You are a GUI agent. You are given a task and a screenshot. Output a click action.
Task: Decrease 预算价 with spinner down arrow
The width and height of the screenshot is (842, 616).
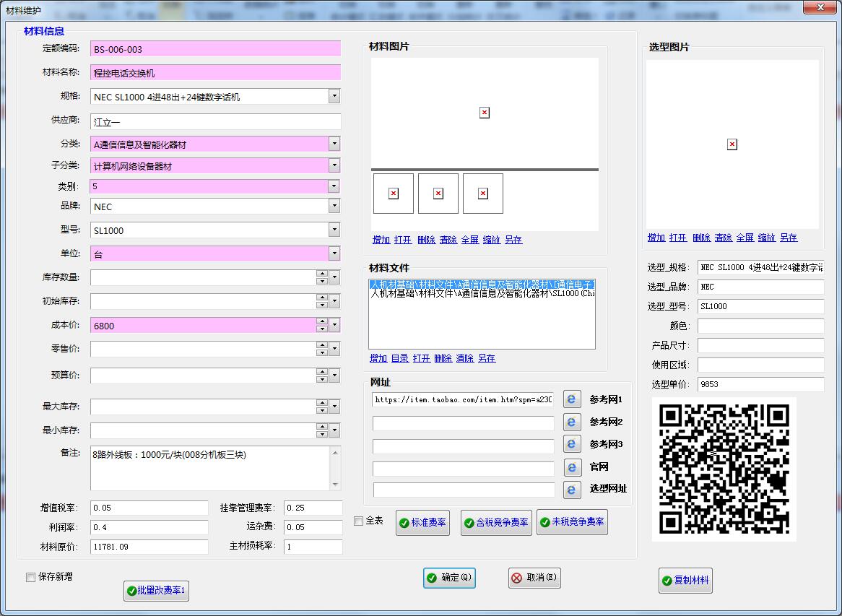pos(322,378)
